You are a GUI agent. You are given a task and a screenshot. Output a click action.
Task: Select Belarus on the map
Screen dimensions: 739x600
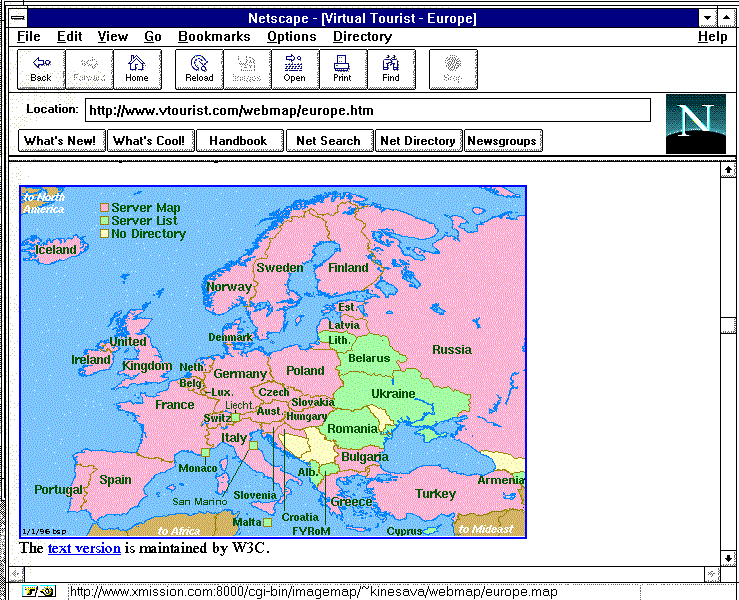tap(369, 358)
